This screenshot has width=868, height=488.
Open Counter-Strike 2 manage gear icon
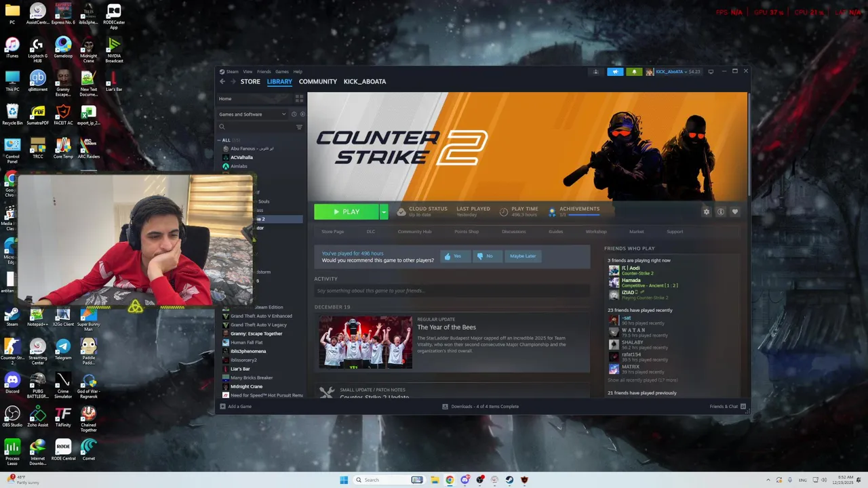(x=706, y=212)
